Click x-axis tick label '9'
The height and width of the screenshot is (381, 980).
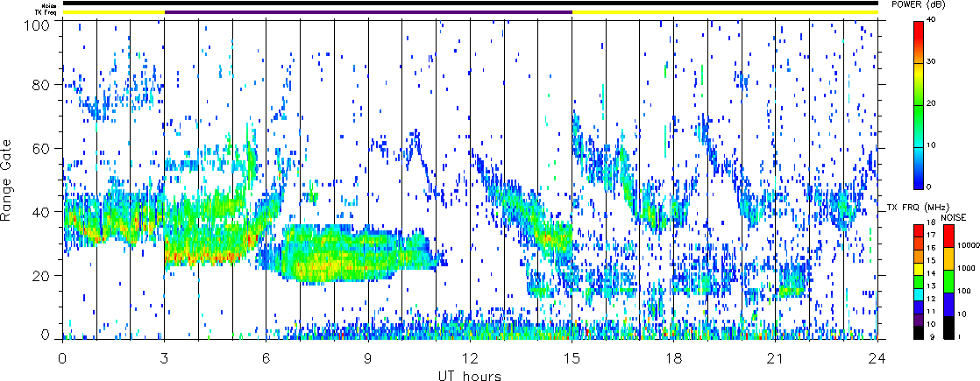[369, 358]
